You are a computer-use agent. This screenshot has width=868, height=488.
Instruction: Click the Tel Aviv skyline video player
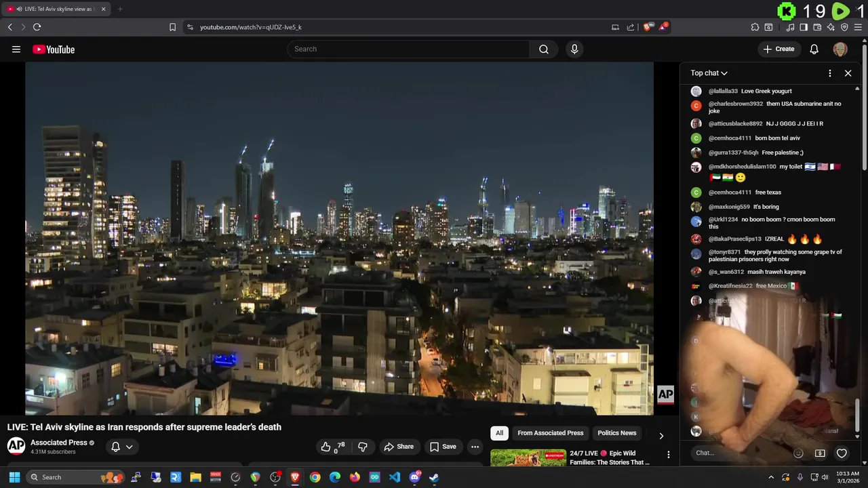point(339,239)
